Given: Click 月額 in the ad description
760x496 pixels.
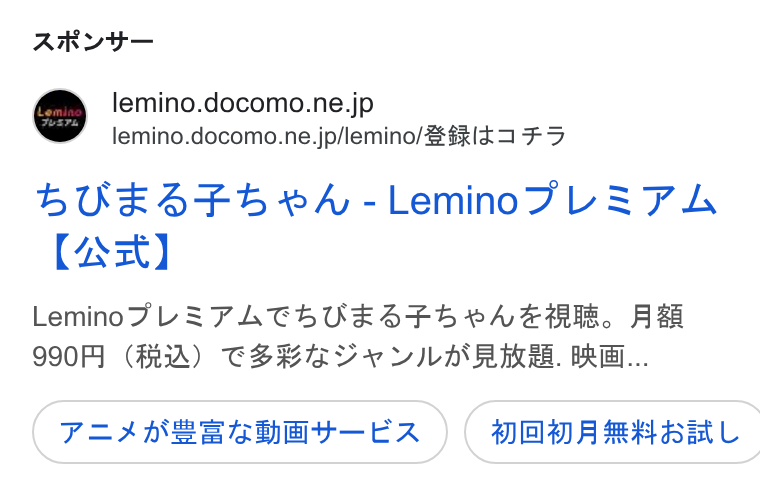Looking at the screenshot, I should (656, 317).
